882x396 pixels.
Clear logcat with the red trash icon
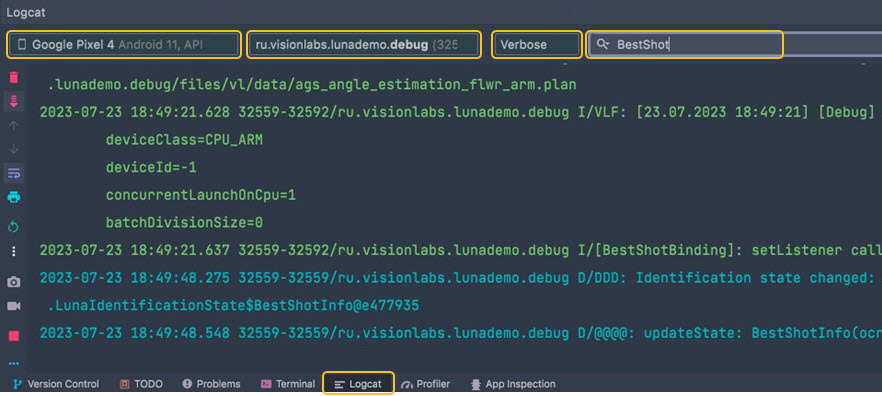(x=14, y=78)
